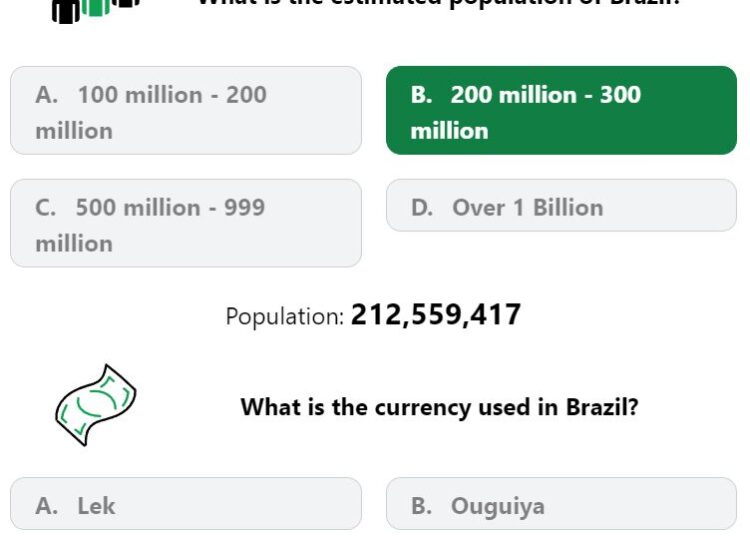Viewport: 750px width, 536px height.
Task: Click the green banknote currency icon
Action: [96, 405]
